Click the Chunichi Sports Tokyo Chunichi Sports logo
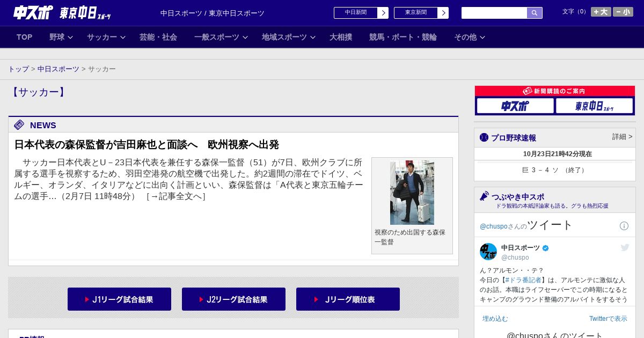This screenshot has height=338, width=644. pyautogui.click(x=62, y=12)
